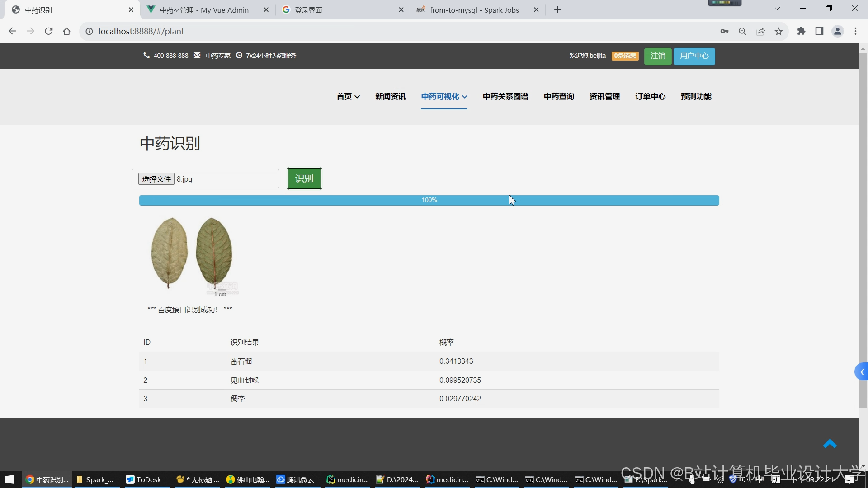This screenshot has height=488, width=868.
Task: Switch to the from-to-mysql Spark Jobs tab
Action: pos(474,10)
